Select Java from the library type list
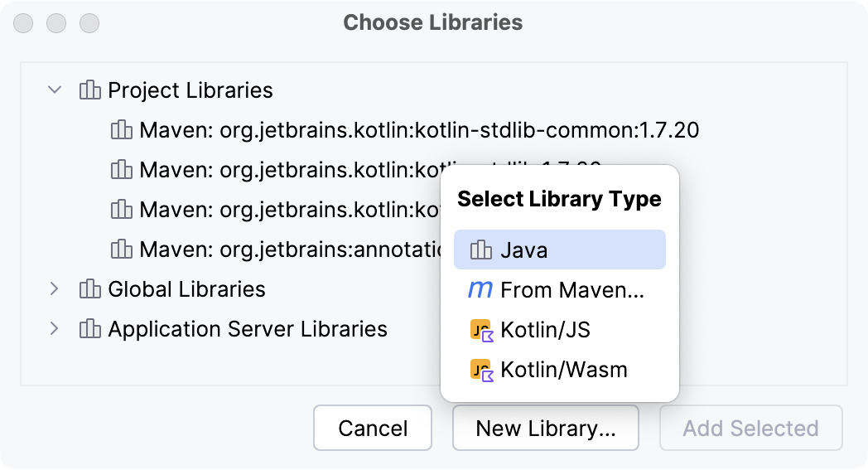 pyautogui.click(x=523, y=250)
